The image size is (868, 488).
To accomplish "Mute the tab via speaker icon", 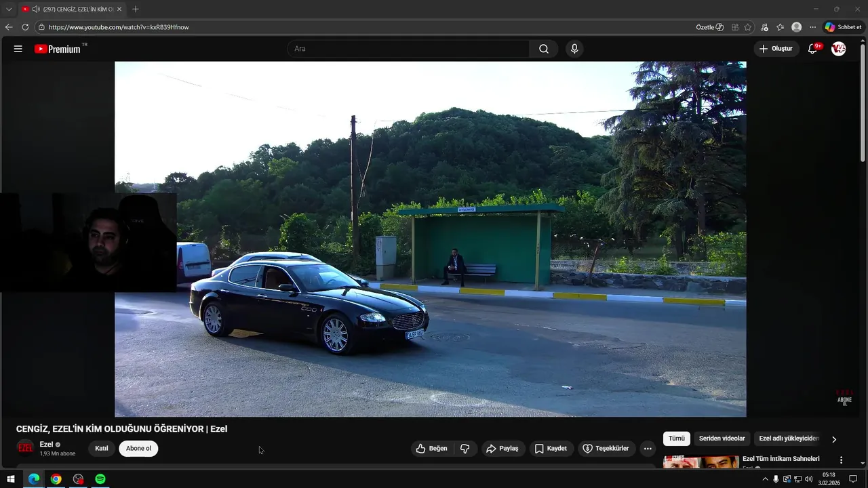I will tap(35, 9).
